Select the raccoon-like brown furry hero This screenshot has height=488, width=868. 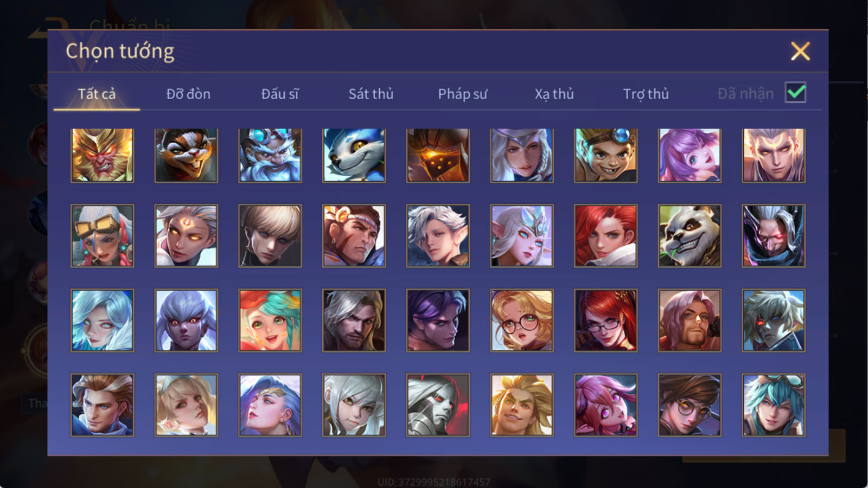186,155
